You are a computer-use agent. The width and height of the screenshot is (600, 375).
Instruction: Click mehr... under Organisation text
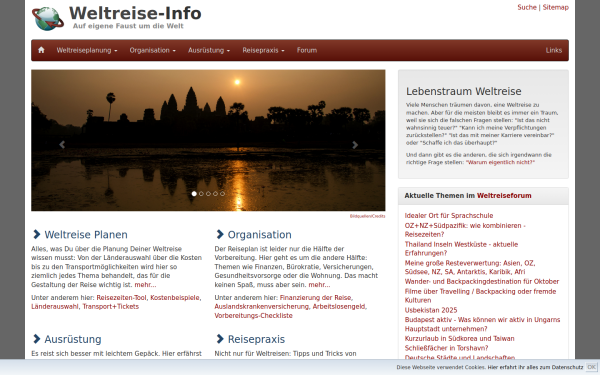(x=320, y=285)
